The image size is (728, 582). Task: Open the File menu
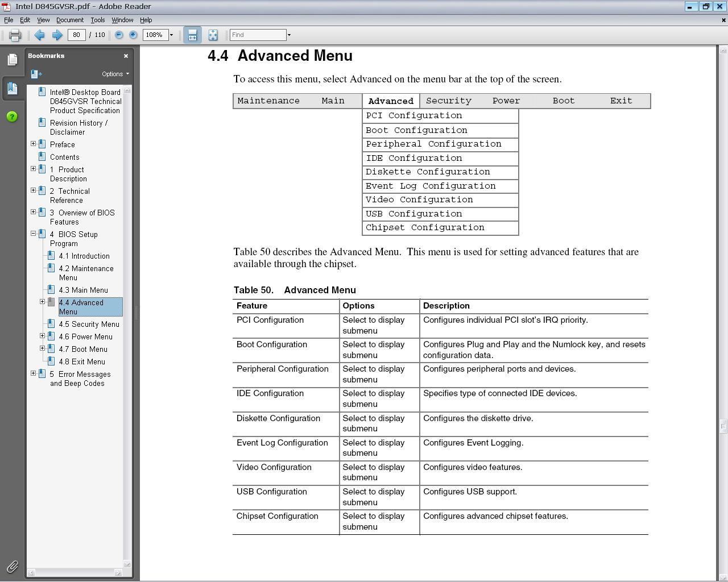[x=9, y=20]
